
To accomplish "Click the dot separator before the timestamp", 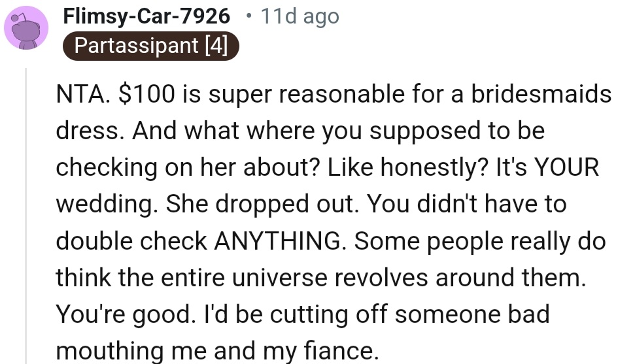I will tap(248, 16).
